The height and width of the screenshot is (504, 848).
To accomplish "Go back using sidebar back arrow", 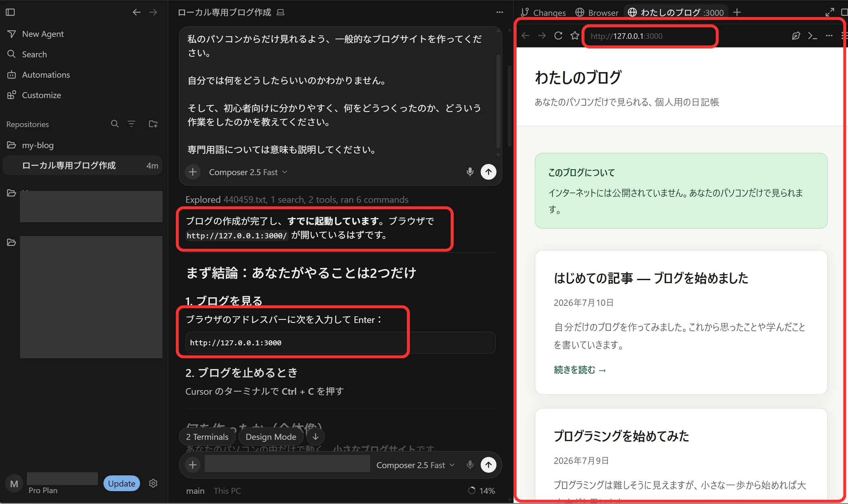I will click(x=136, y=12).
